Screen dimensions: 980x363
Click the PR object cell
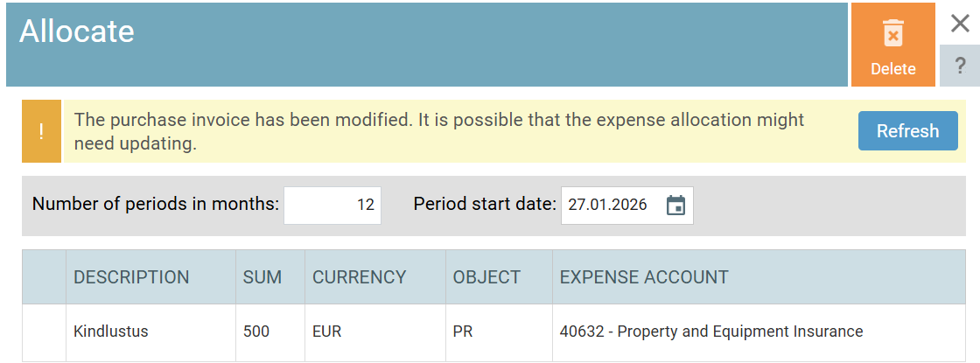coord(499,332)
